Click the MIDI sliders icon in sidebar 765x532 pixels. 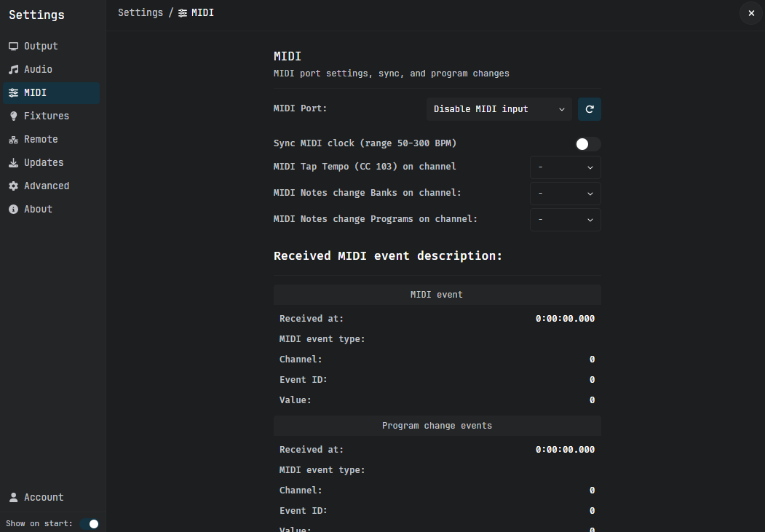[14, 92]
